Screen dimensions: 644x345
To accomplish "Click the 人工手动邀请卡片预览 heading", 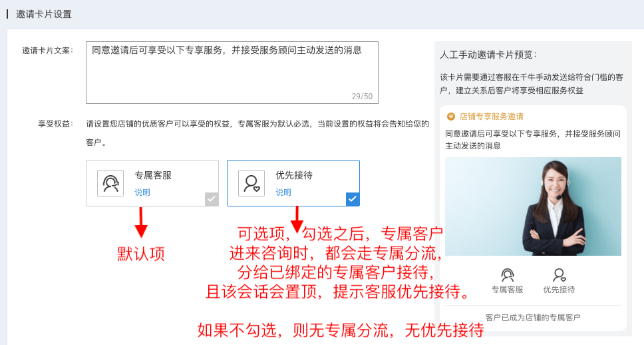I will [488, 55].
